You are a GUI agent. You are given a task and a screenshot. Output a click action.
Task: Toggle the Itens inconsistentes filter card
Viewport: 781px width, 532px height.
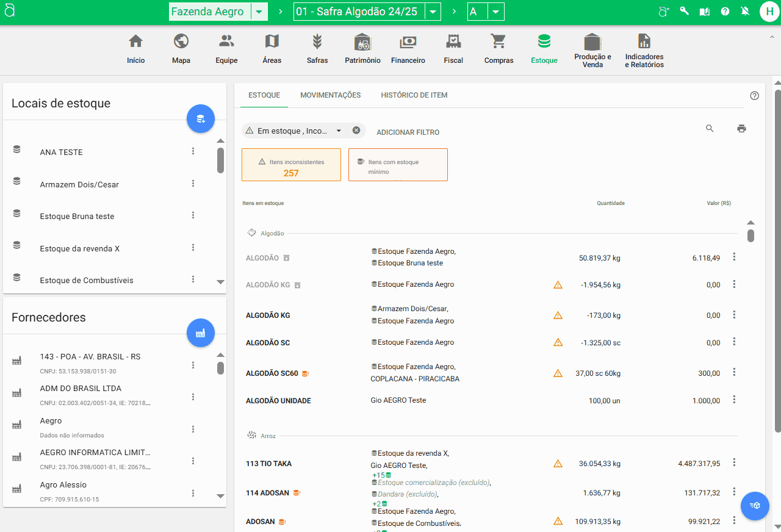(291, 165)
